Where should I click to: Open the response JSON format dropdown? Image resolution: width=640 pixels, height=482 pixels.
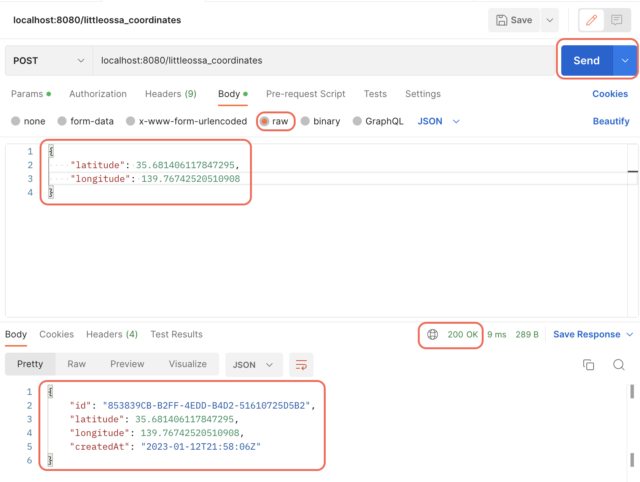[x=253, y=365]
